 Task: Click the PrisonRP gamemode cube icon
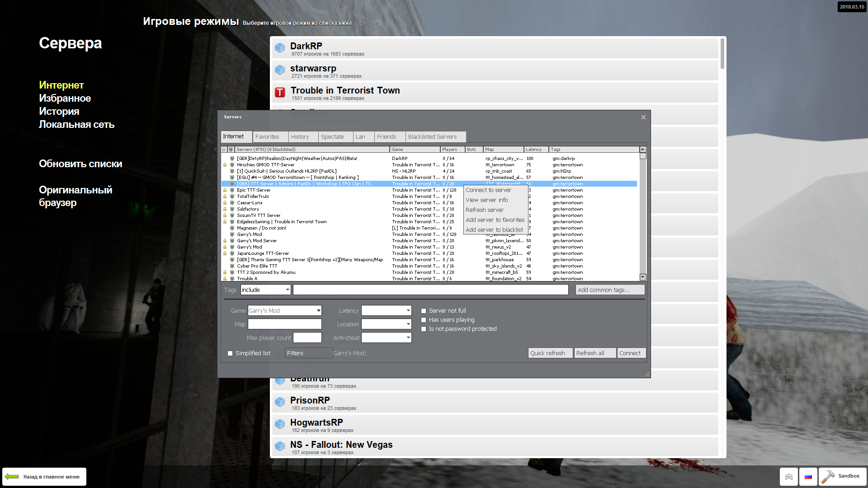tap(280, 402)
